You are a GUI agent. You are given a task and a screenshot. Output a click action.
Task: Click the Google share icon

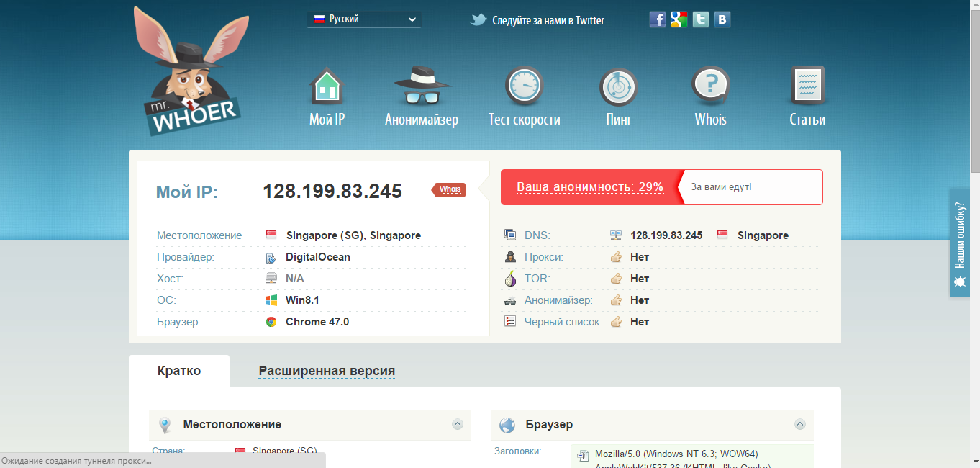679,19
